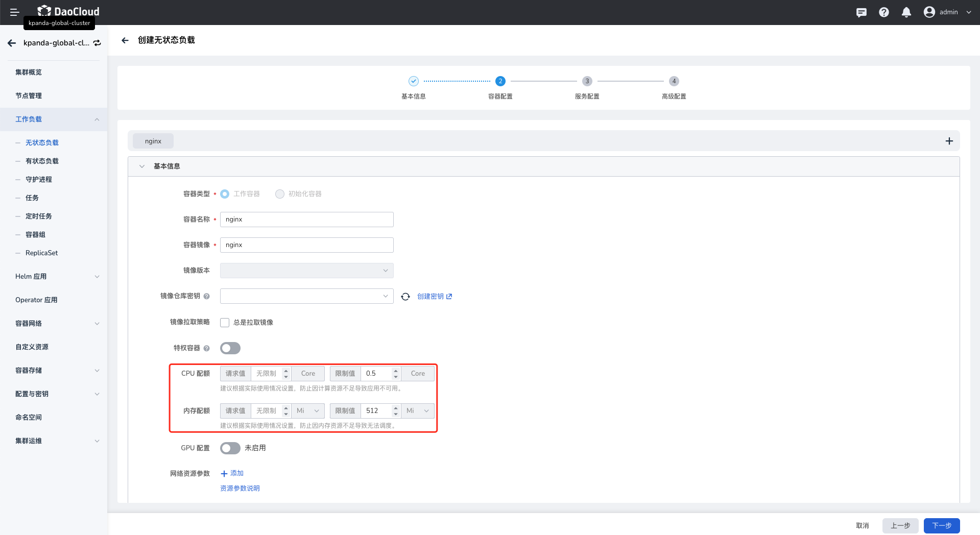Switch to the nginx container tab
This screenshot has width=980, height=535.
(x=153, y=141)
